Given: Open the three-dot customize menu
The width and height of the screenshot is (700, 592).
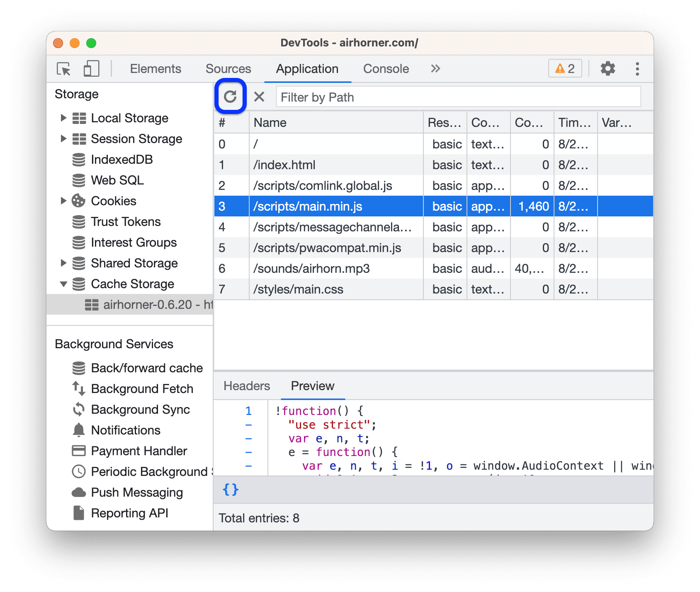Looking at the screenshot, I should (637, 69).
